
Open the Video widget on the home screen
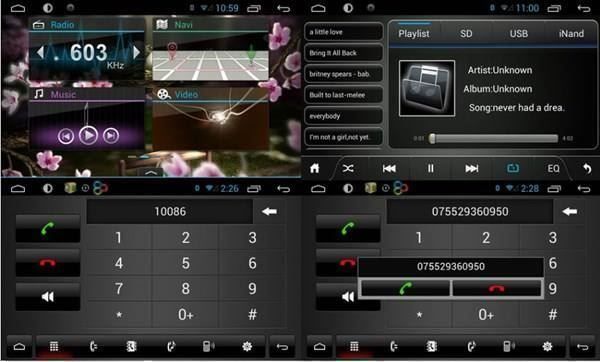(210, 119)
